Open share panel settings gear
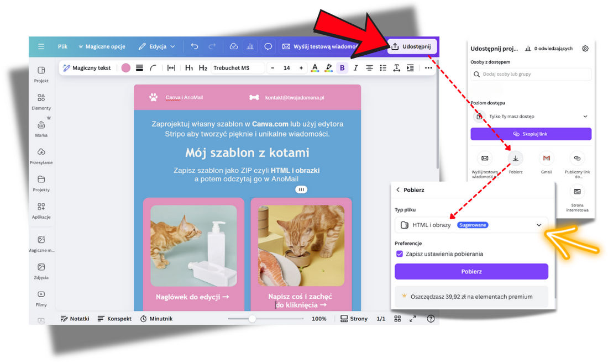 (x=585, y=49)
